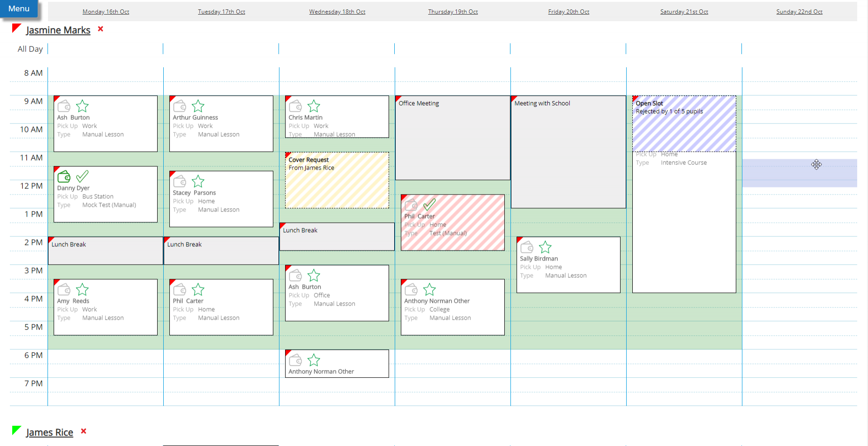Open Meeting with School block on Friday
The height and width of the screenshot is (446, 868).
568,152
